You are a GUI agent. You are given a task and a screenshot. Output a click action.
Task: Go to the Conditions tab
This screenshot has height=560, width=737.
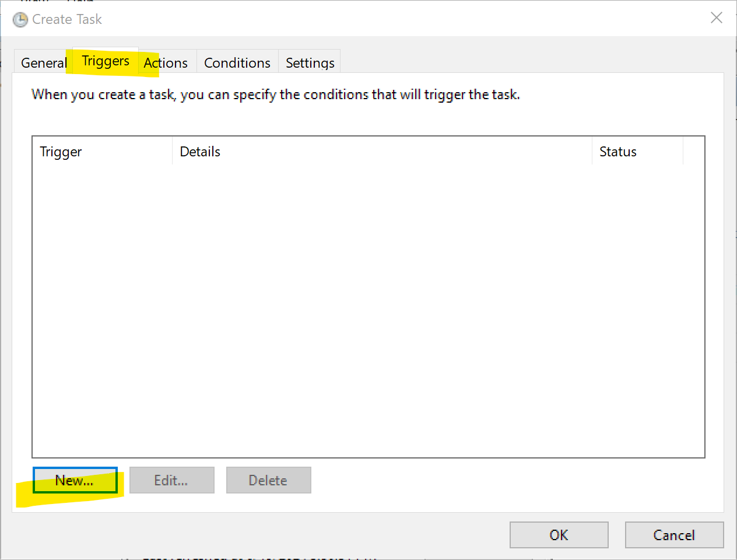237,62
